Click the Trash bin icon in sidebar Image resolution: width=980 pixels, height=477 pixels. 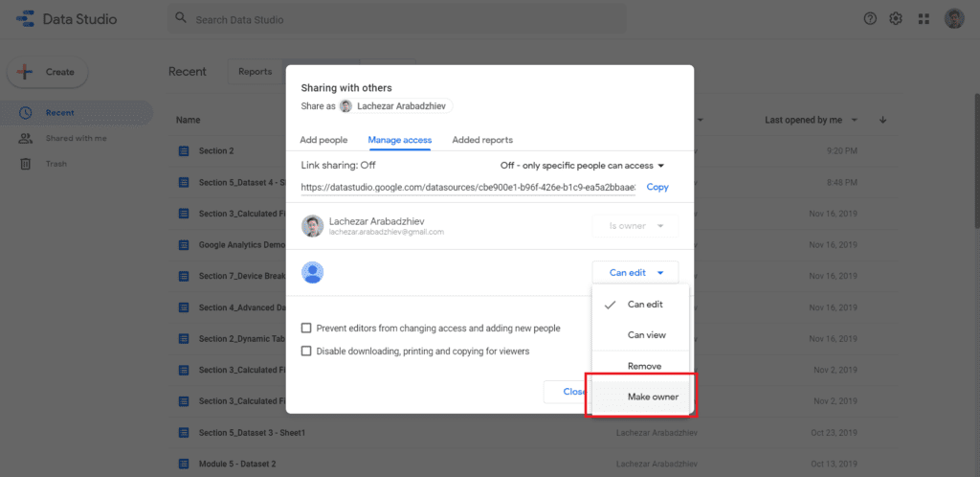(25, 164)
